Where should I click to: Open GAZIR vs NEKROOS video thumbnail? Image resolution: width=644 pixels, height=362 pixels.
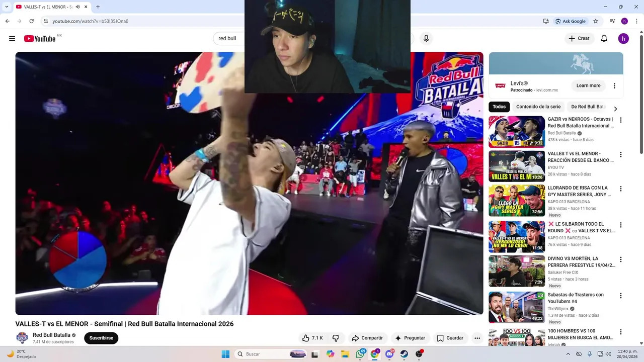point(517,132)
